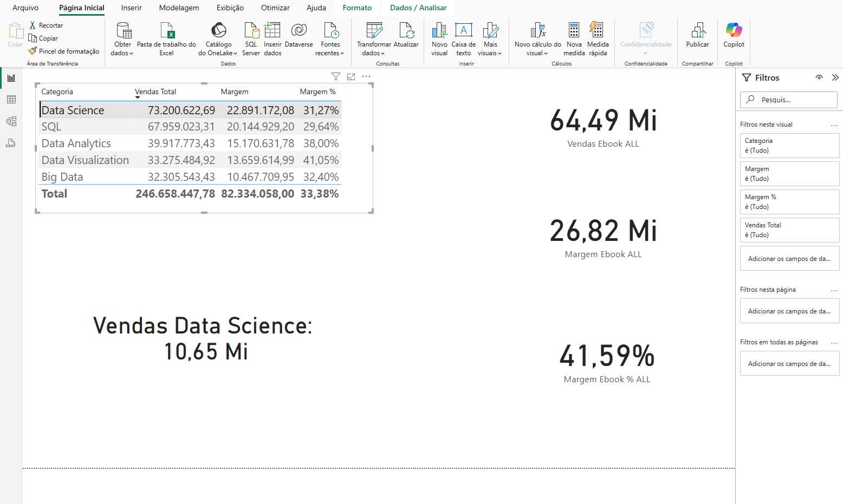Screen dimensions: 843x504
Task: Open options for Filtros neste visual
Action: point(834,125)
